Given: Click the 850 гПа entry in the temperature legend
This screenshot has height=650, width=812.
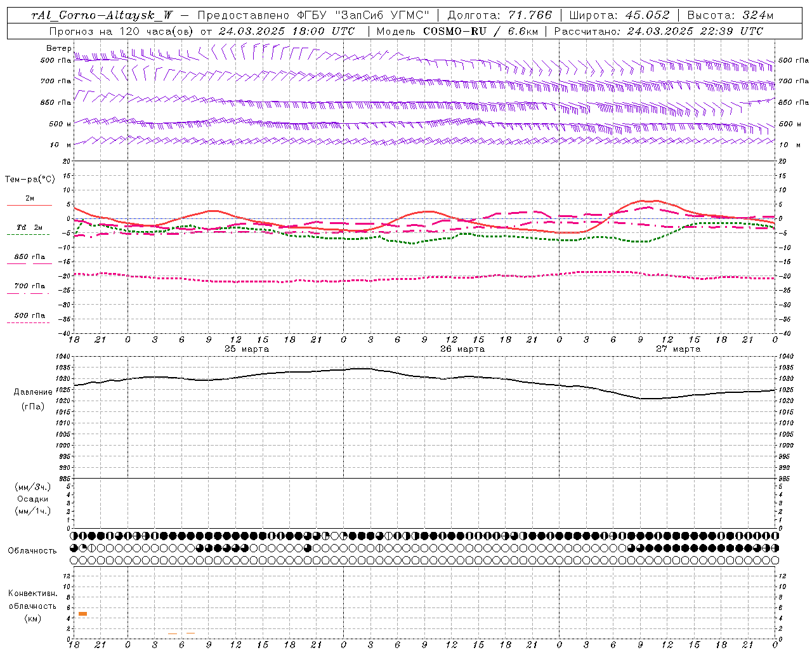Looking at the screenshot, I should point(29,257).
